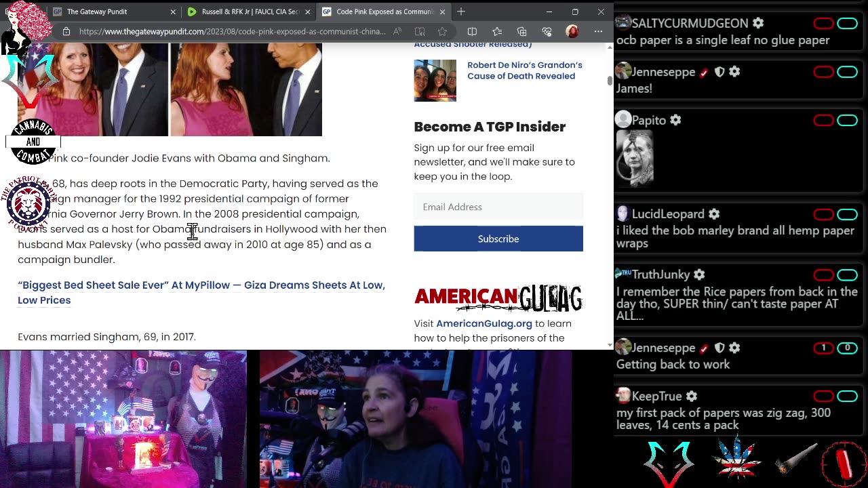This screenshot has width=868, height=488.
Task: Click the red pill target icon
Action: 844,464
